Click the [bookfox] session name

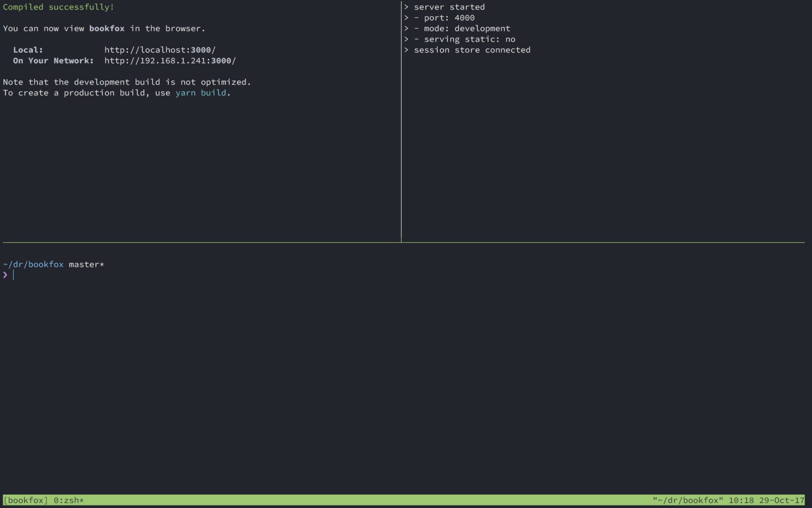(x=25, y=500)
